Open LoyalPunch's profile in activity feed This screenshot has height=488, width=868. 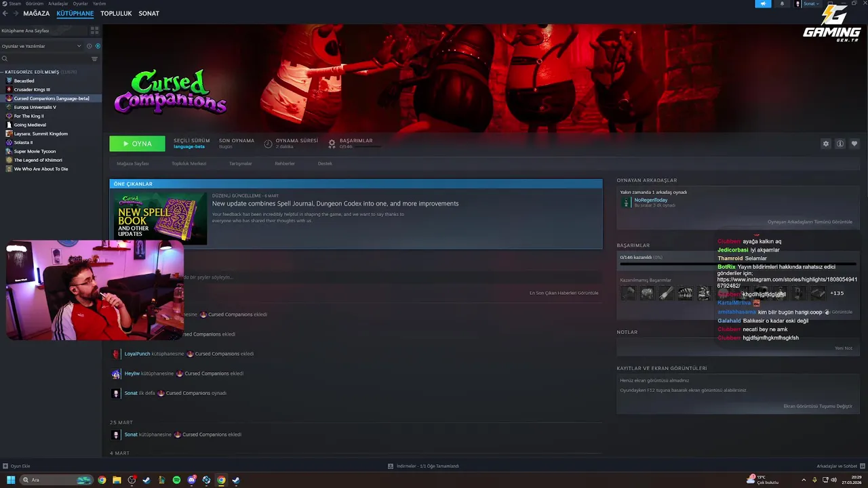(x=138, y=354)
